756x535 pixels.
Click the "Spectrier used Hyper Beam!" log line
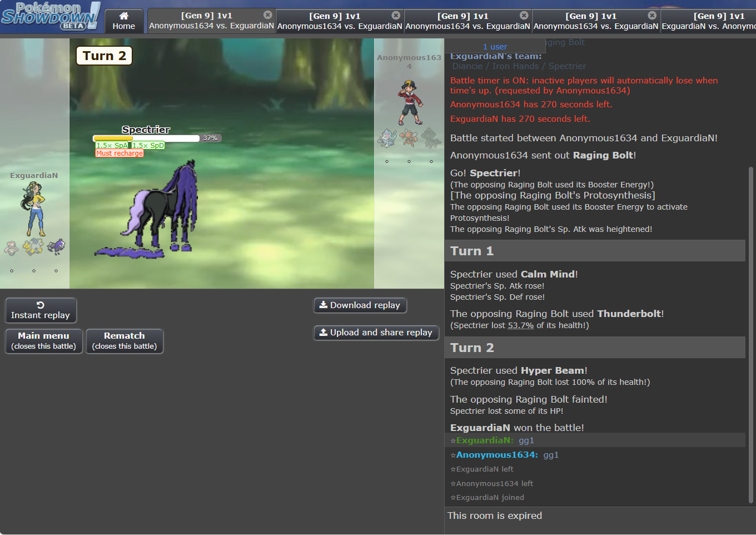pos(519,370)
